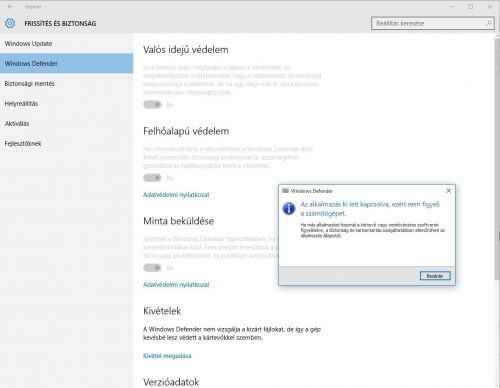Image resolution: width=500 pixels, height=388 pixels.
Task: Open Windows Update section
Action: click(x=66, y=44)
